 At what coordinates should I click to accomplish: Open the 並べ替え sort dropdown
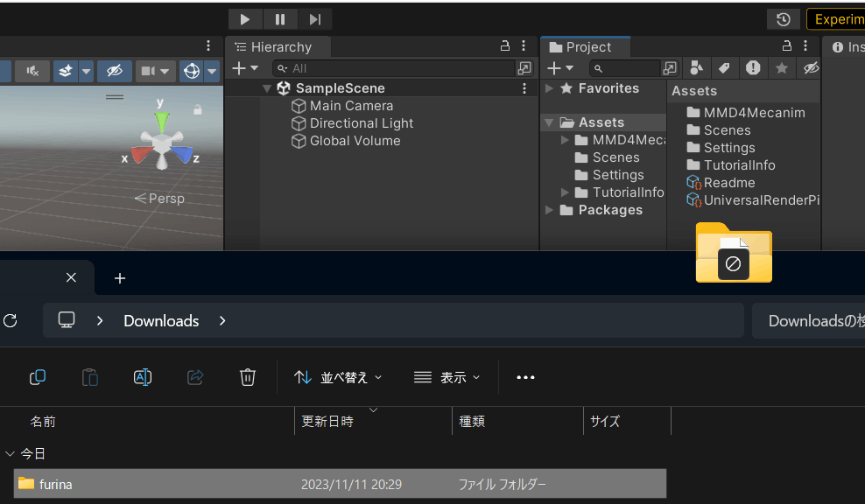pyautogui.click(x=338, y=378)
